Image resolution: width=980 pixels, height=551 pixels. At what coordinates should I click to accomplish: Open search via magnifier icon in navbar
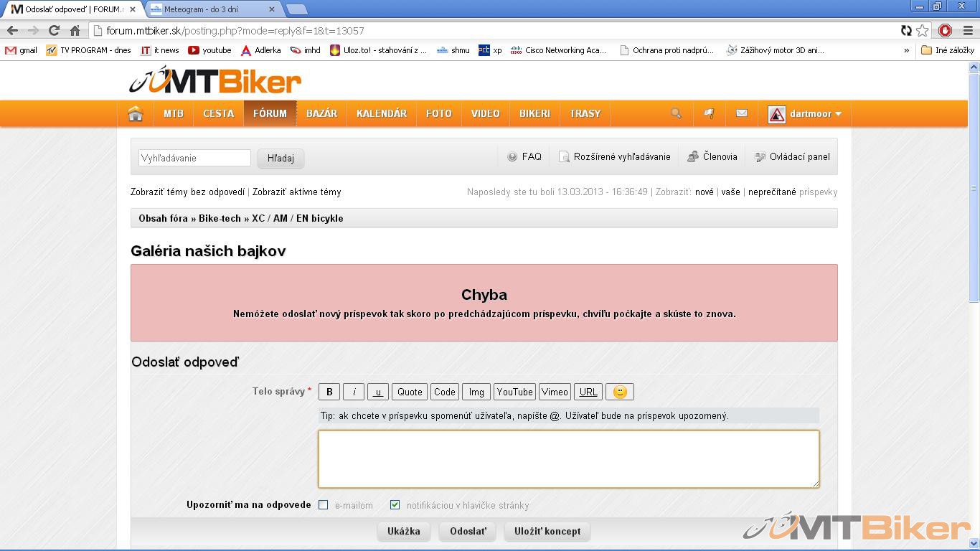point(676,113)
